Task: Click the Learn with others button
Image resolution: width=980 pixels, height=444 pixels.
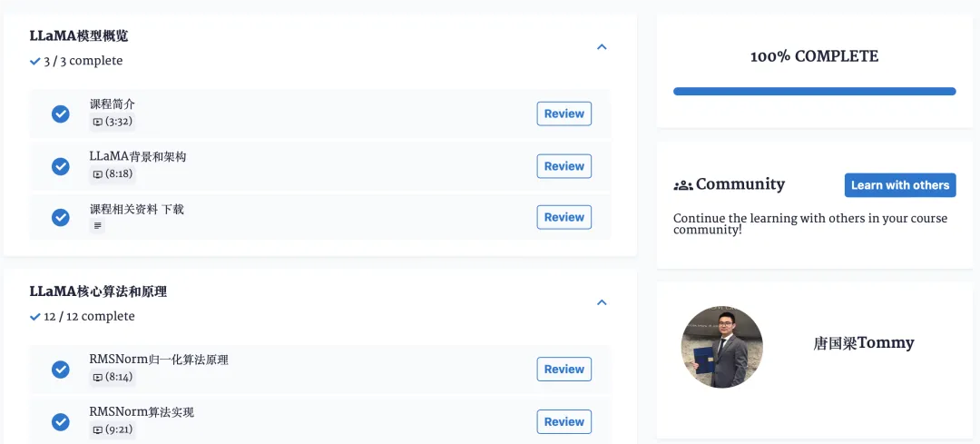Action: coord(900,185)
